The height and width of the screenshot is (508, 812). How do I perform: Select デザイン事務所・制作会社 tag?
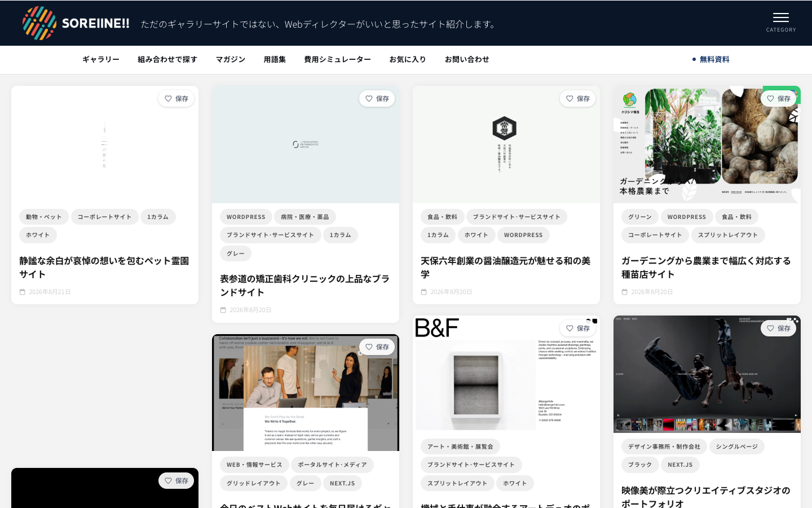(664, 446)
